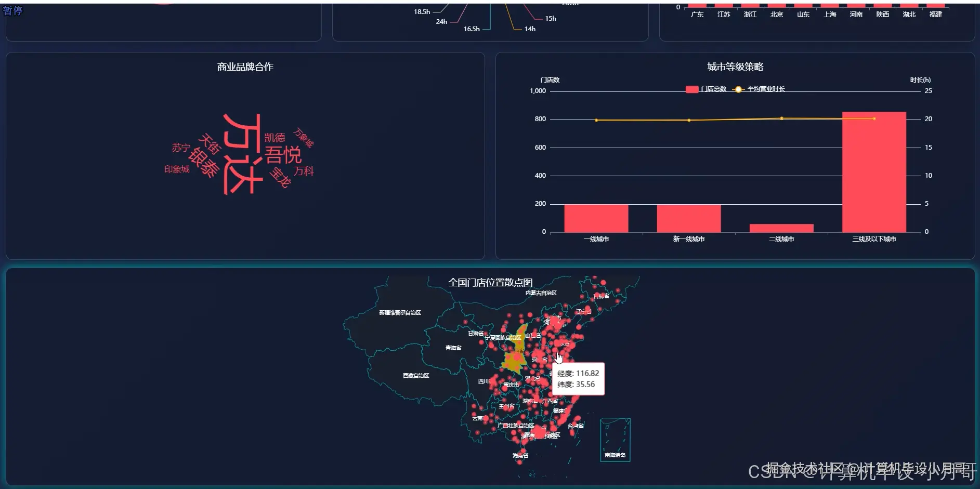The height and width of the screenshot is (489, 980).
Task: Click the line point above 二线城市
Action: 781,118
